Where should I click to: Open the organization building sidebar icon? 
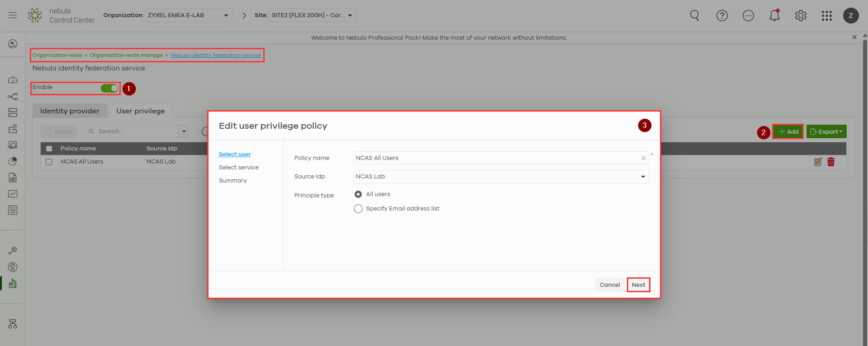point(13,283)
